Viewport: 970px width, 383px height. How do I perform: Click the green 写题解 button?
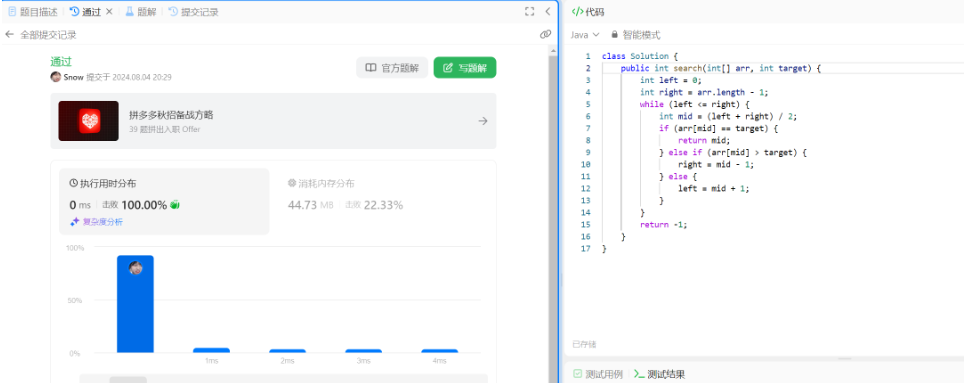pyautogui.click(x=465, y=68)
